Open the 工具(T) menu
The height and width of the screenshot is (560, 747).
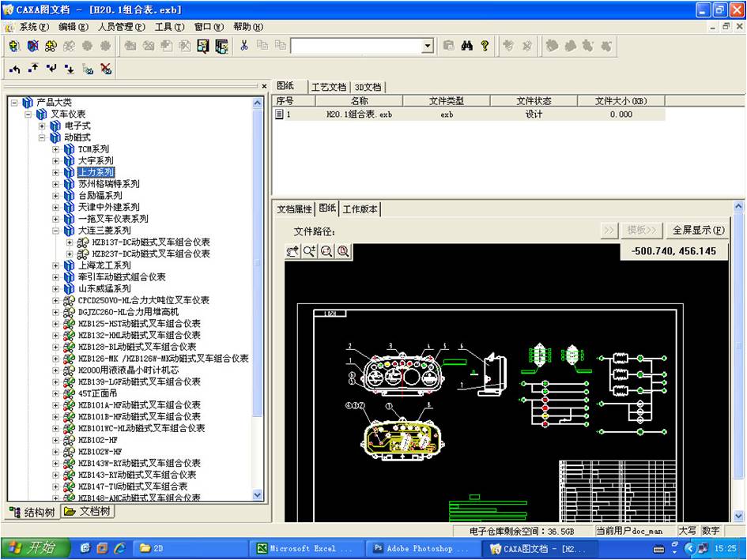pos(170,27)
